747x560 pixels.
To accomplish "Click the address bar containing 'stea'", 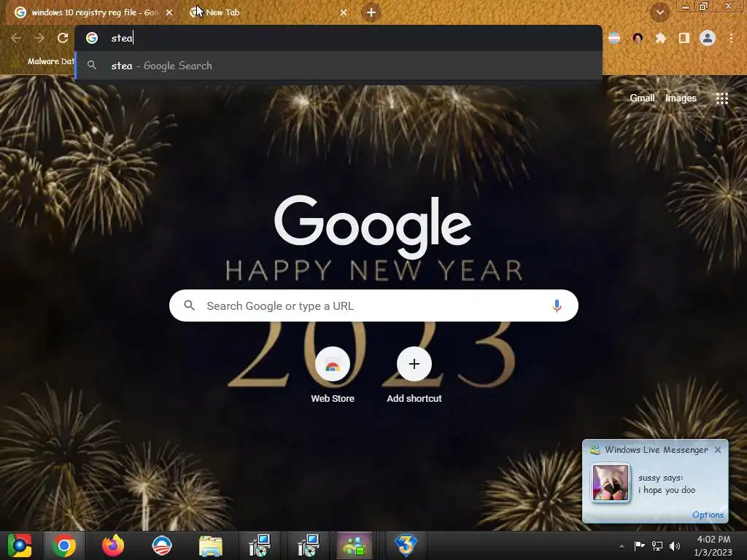I will [338, 38].
